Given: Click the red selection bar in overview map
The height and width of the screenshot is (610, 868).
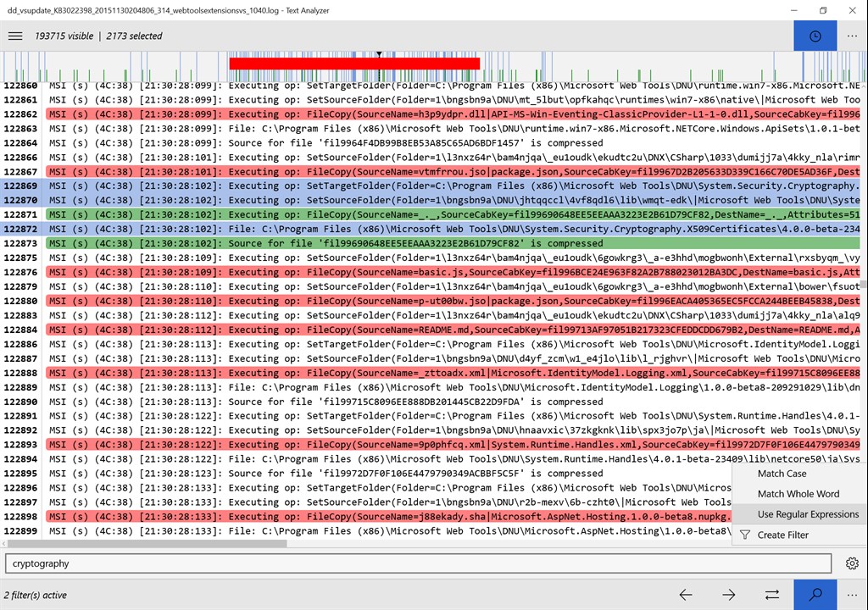Looking at the screenshot, I should click(354, 64).
